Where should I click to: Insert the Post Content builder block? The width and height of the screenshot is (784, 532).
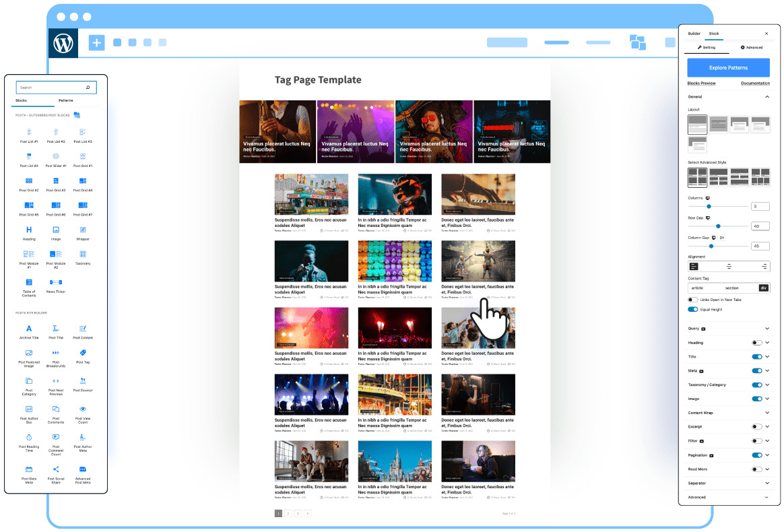click(82, 331)
